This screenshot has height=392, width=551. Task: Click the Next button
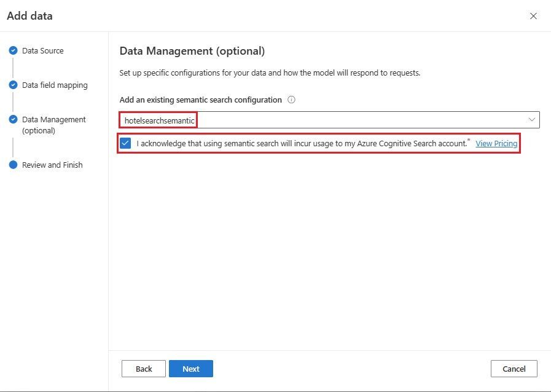pyautogui.click(x=191, y=369)
